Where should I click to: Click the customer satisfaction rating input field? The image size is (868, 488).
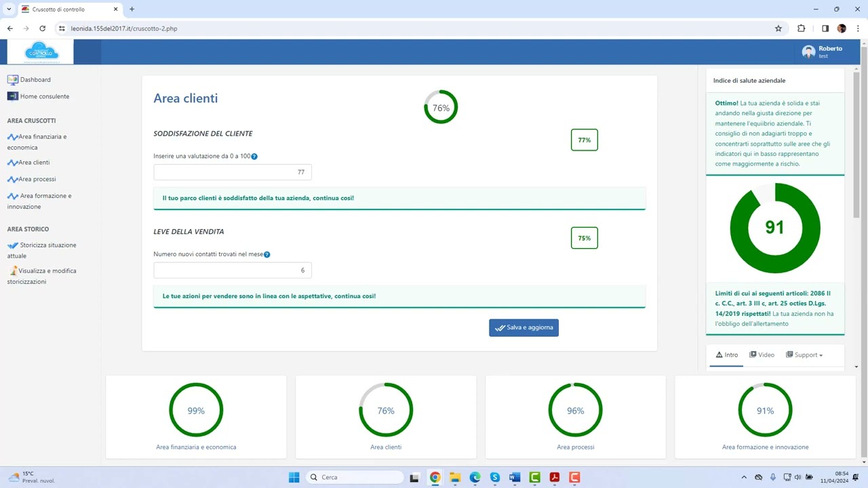click(x=233, y=172)
